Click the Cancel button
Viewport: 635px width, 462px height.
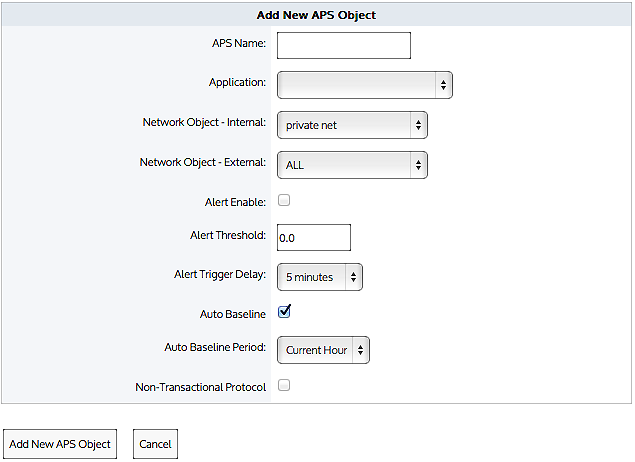(155, 444)
